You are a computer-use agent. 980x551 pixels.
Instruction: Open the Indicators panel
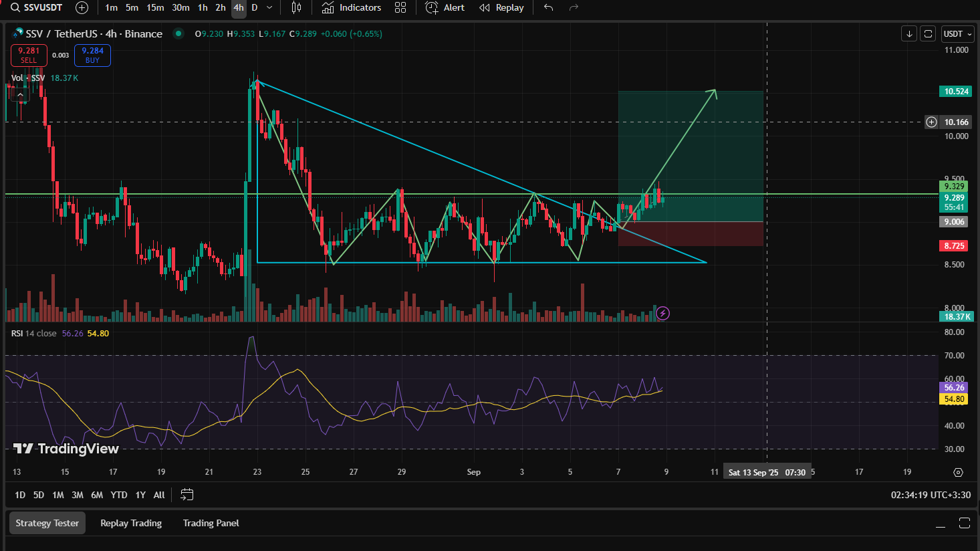click(x=351, y=7)
